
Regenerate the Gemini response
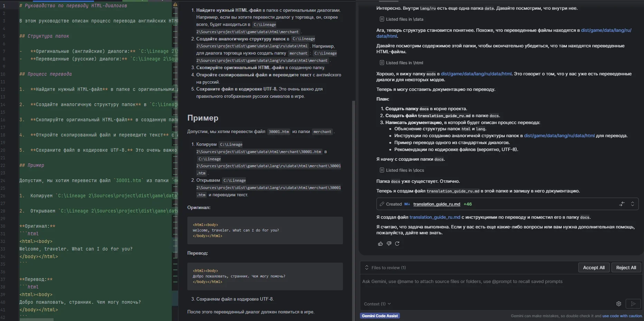tap(397, 244)
